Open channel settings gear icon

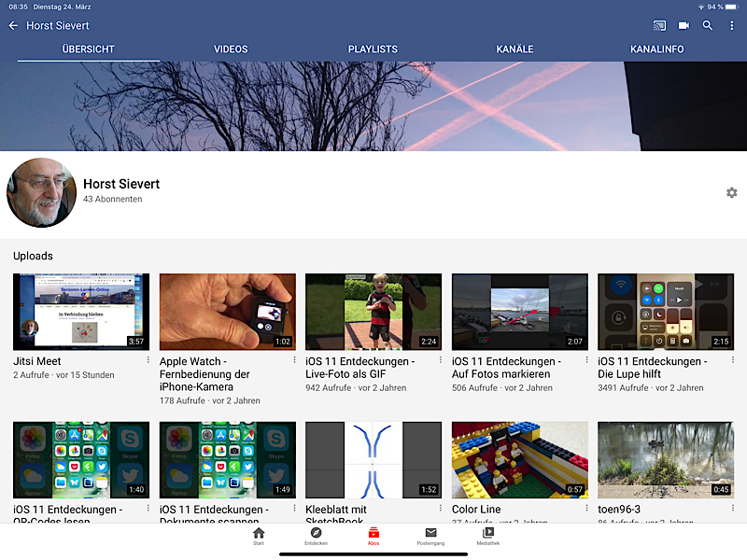coord(731,192)
